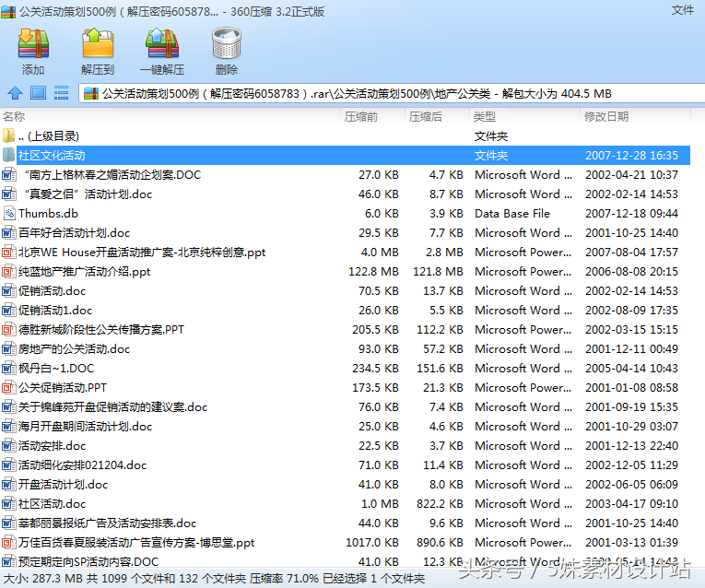Click PowerPoint icon of 公关促销活动.PPT
Viewport: 705px width, 588px height.
(x=8, y=387)
